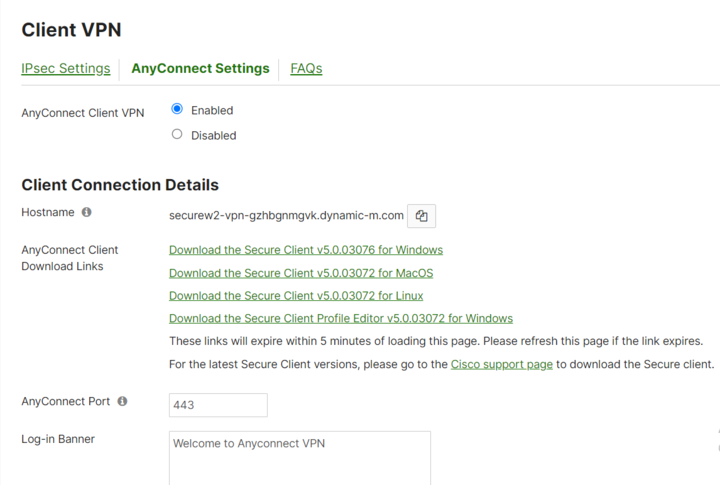Viewport: 720px width, 485px height.
Task: Open the Cisco support page link
Action: [x=501, y=365]
